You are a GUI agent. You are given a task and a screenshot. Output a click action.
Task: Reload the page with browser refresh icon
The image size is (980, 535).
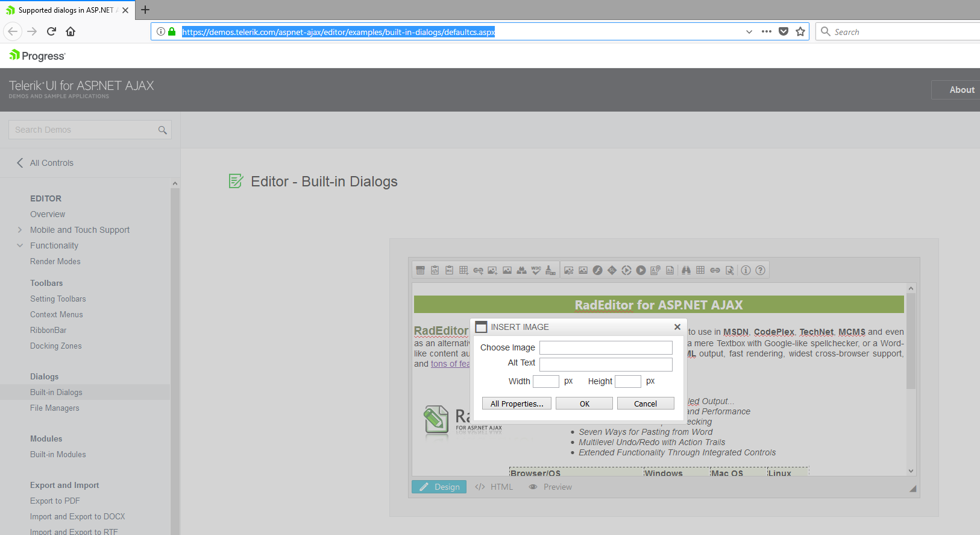51,31
